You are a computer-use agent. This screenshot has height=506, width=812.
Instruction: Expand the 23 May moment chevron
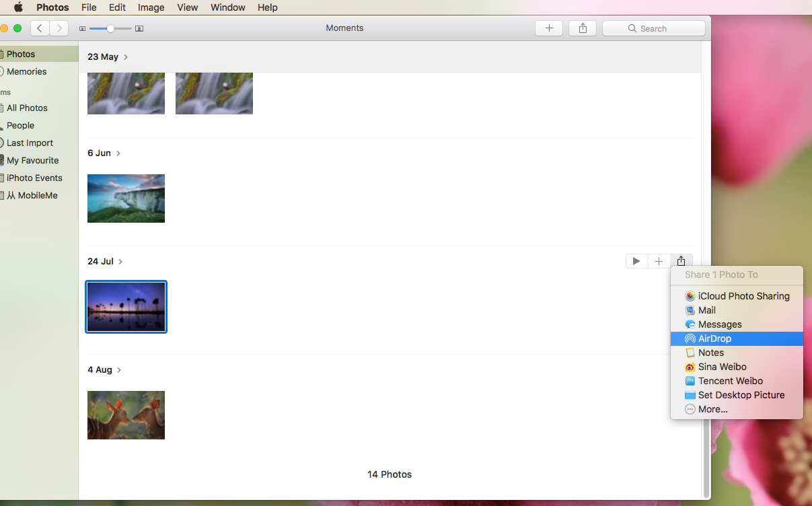pyautogui.click(x=126, y=57)
